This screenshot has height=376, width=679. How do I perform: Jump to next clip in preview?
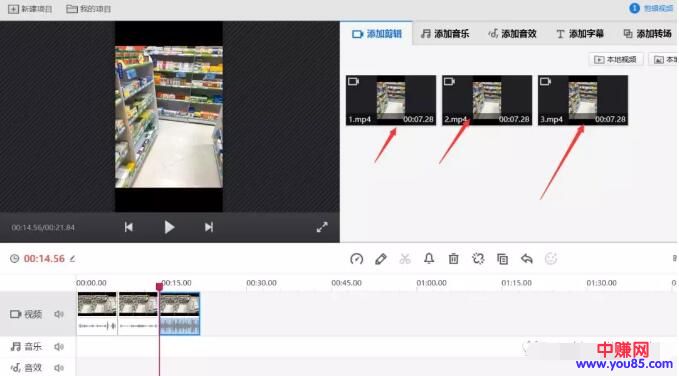click(209, 227)
